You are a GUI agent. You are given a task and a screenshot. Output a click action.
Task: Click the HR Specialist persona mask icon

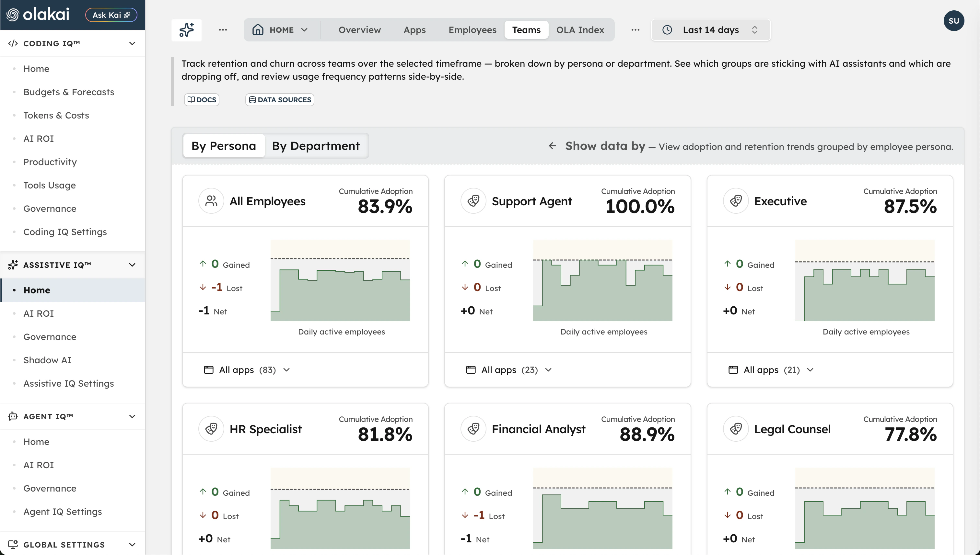211,429
